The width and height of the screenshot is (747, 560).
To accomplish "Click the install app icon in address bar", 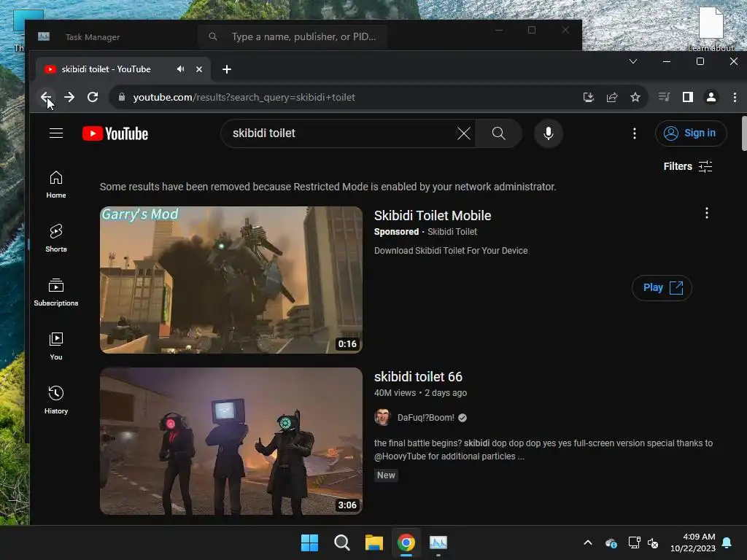I will 589,97.
